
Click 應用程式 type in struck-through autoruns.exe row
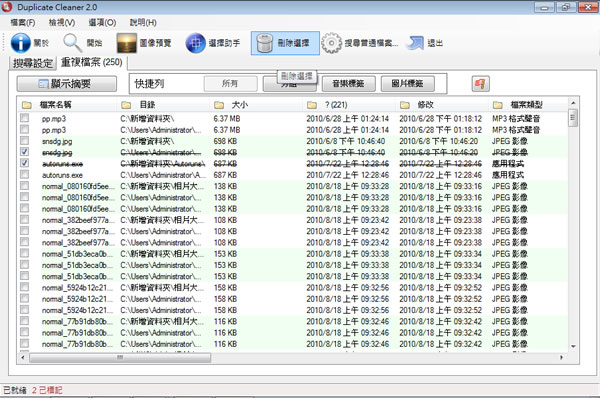508,164
